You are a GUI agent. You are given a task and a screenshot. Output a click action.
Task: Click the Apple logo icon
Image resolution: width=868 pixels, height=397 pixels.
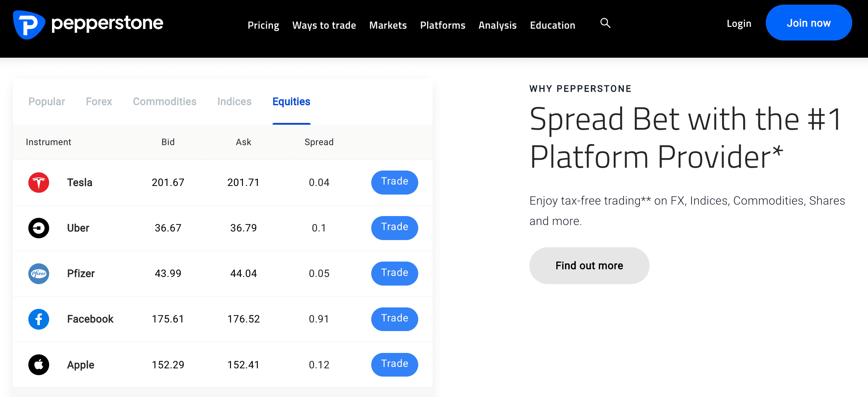tap(39, 364)
